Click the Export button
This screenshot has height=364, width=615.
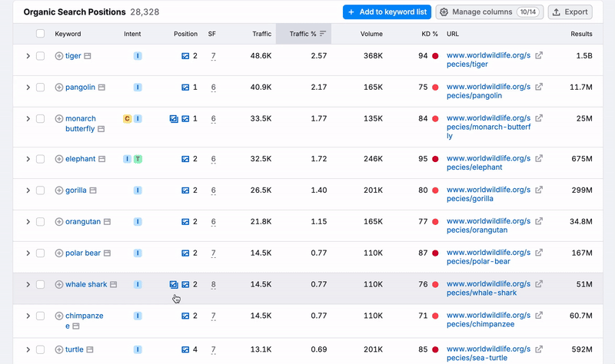(570, 12)
